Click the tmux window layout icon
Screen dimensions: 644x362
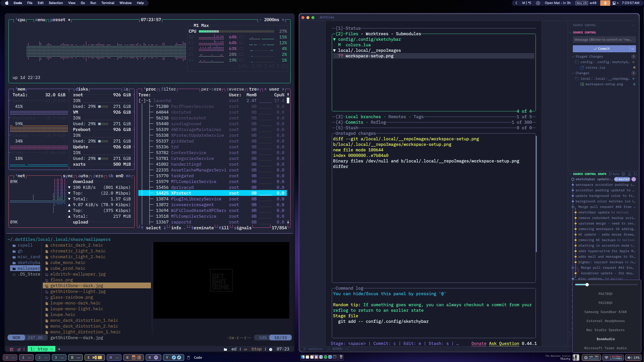(x=12, y=349)
